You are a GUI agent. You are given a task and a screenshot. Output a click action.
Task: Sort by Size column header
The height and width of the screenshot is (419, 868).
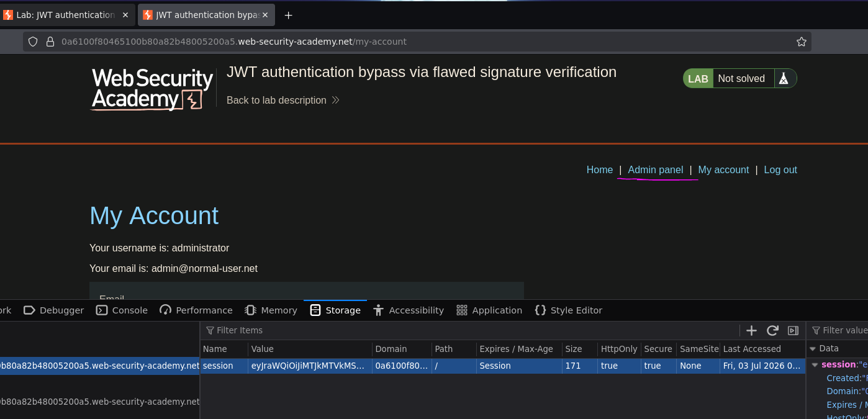[x=580, y=349]
